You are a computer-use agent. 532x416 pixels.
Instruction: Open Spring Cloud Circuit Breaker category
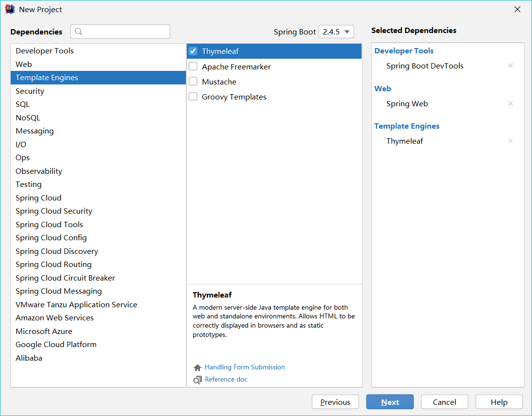coord(99,278)
